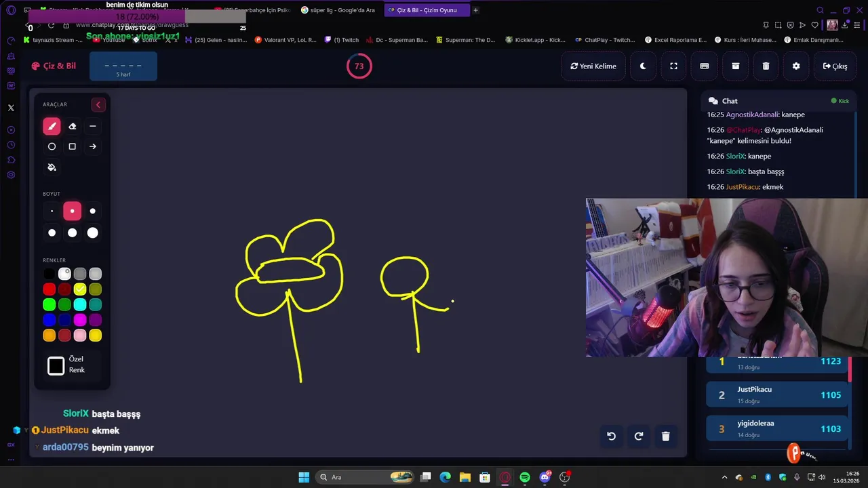
Task: Select JustPikacu leaderboard row
Action: pos(777,394)
